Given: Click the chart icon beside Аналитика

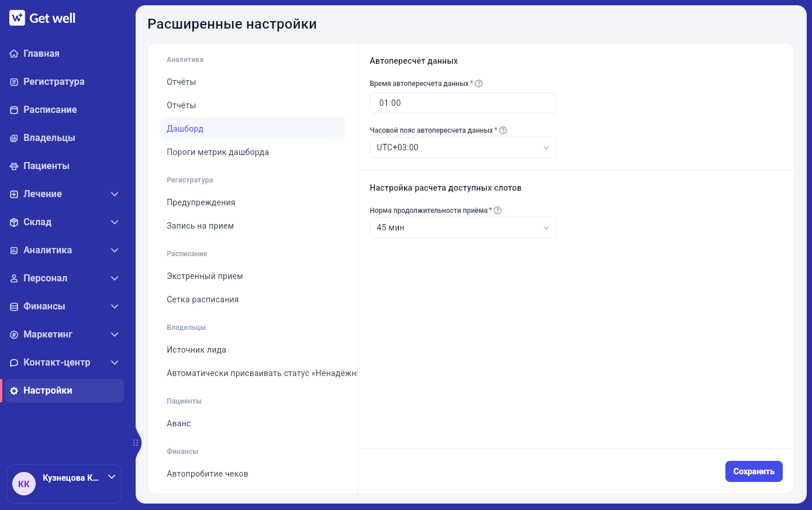Looking at the screenshot, I should tap(14, 250).
